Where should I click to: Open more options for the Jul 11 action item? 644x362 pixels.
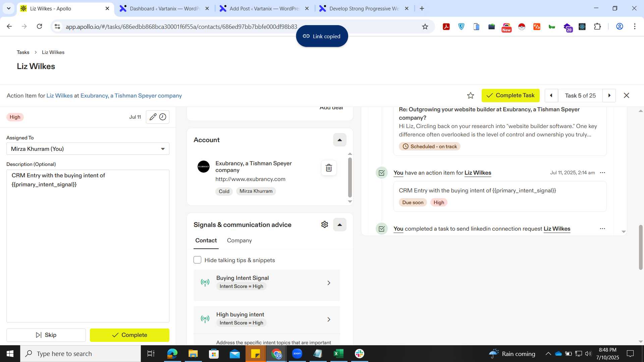click(x=602, y=173)
